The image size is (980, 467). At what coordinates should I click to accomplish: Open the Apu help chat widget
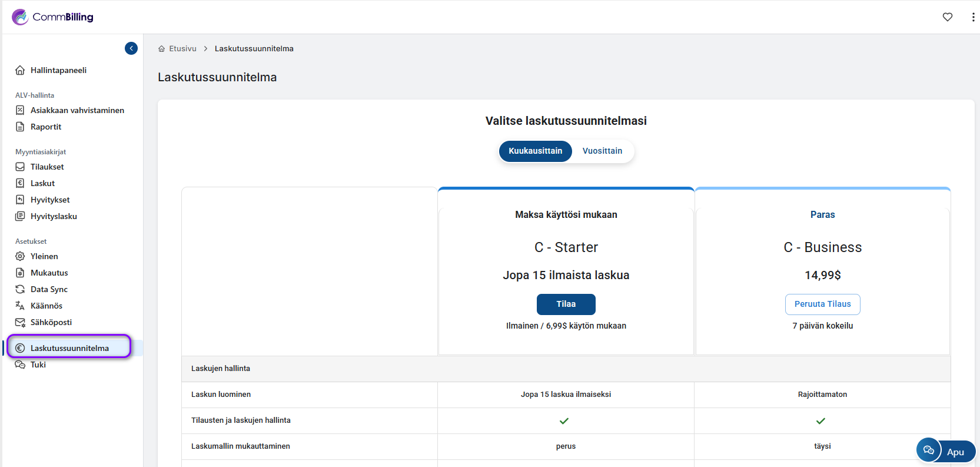click(946, 451)
